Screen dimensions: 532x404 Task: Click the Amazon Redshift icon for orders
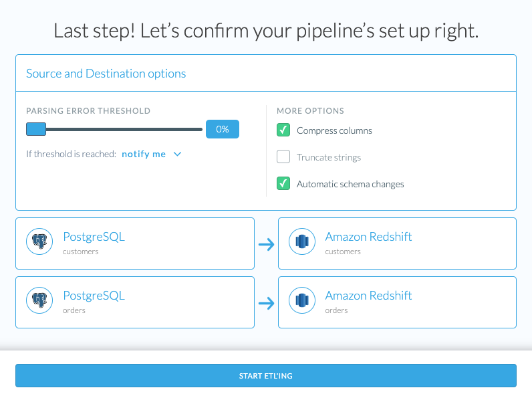pyautogui.click(x=302, y=300)
